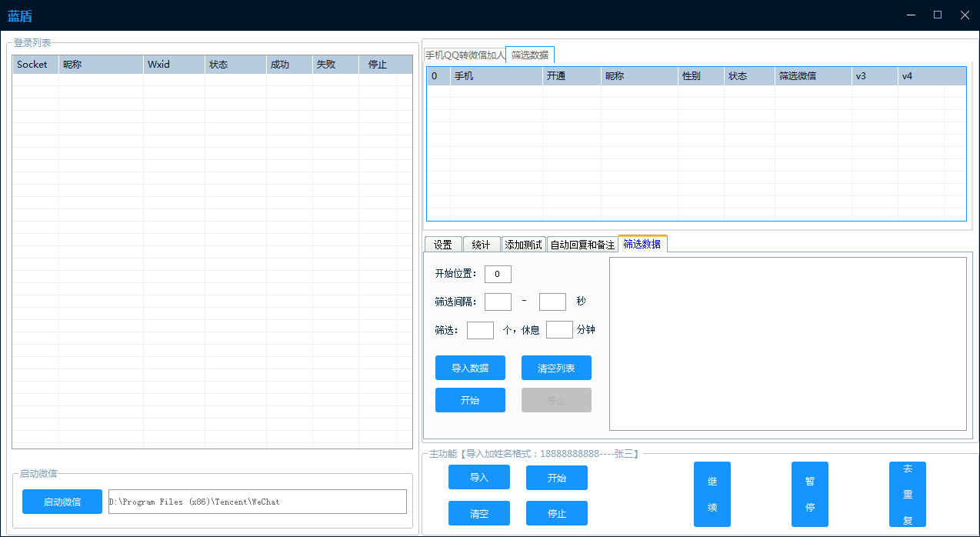Click the greyed-out 停止 button in filter panel
Image resolution: width=980 pixels, height=537 pixels.
coord(556,400)
